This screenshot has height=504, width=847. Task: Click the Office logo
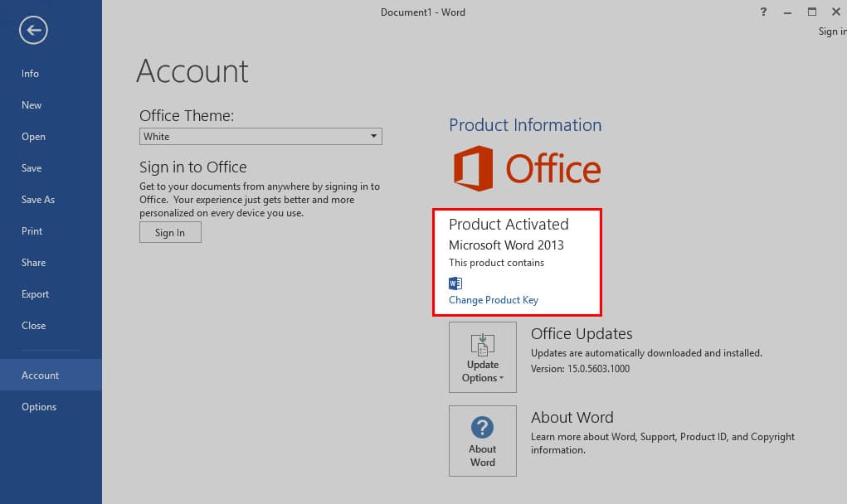pyautogui.click(x=527, y=168)
